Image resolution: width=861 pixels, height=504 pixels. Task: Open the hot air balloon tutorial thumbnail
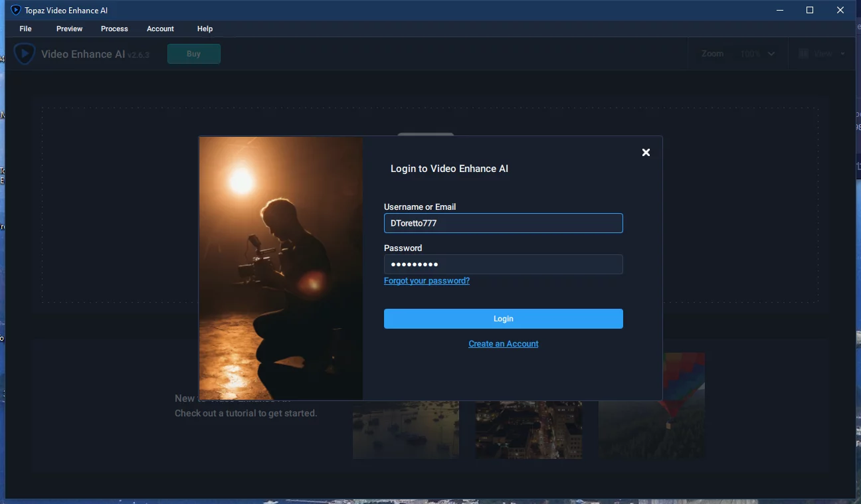click(652, 405)
